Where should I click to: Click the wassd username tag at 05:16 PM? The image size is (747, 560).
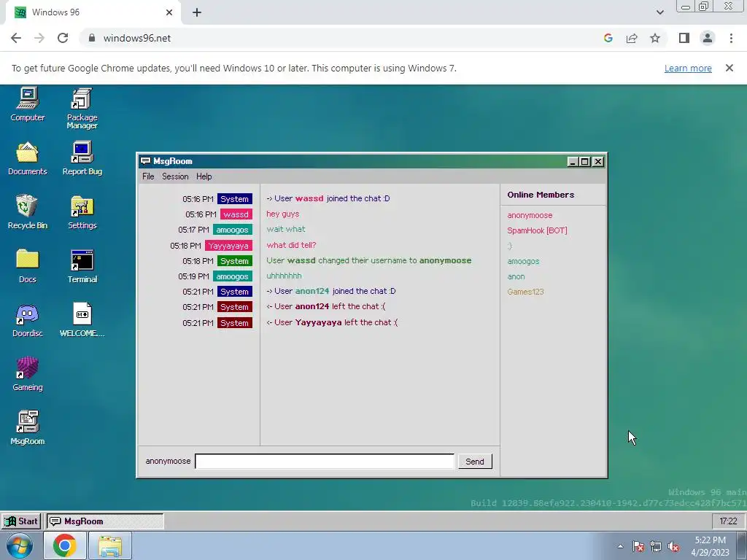click(x=236, y=214)
